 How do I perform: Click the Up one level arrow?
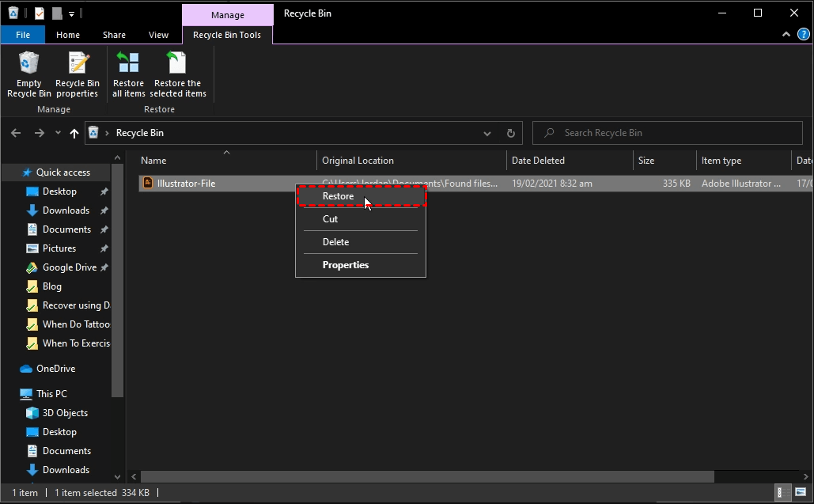[74, 134]
